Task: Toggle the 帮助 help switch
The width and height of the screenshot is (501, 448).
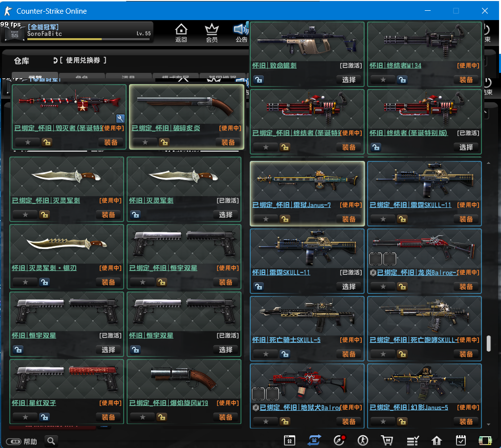Action: (x=14, y=442)
